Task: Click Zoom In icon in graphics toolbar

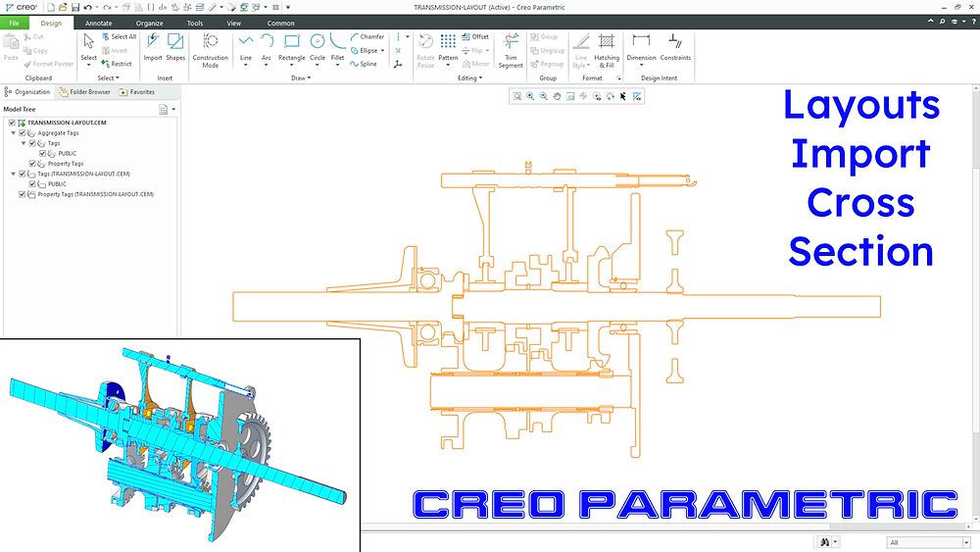Action: [x=530, y=96]
